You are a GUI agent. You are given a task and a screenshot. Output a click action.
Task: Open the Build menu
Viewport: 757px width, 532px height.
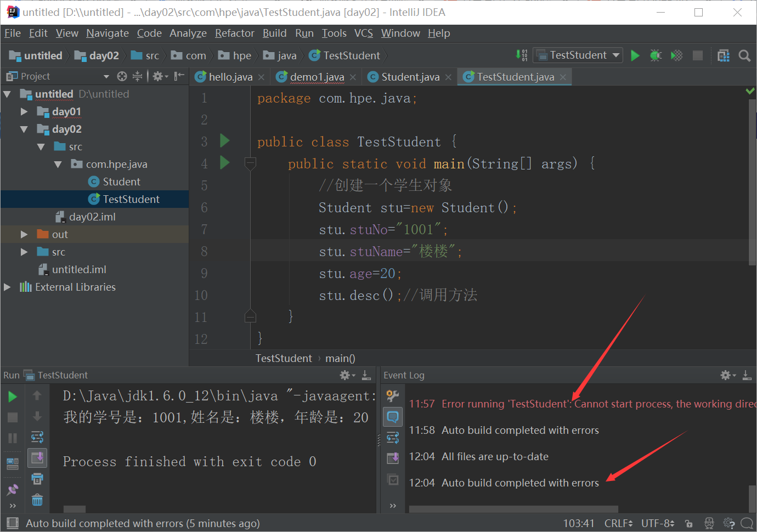coord(274,33)
